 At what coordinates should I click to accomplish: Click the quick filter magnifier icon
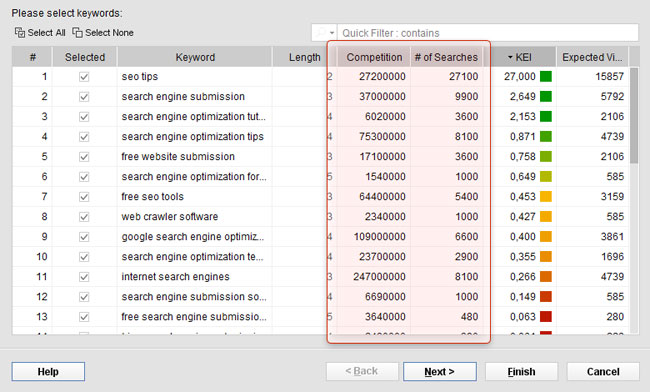click(320, 32)
